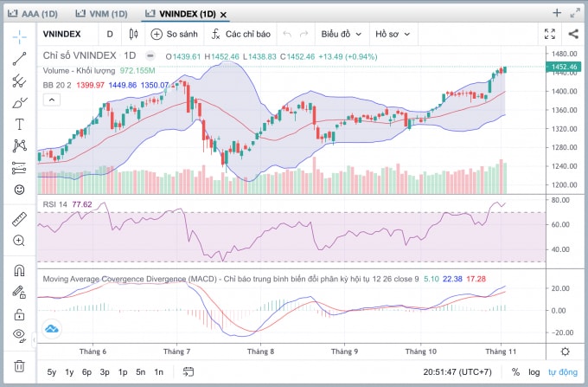Click Volume - Khối lượng label
This screenshot has width=588, height=387.
79,71
